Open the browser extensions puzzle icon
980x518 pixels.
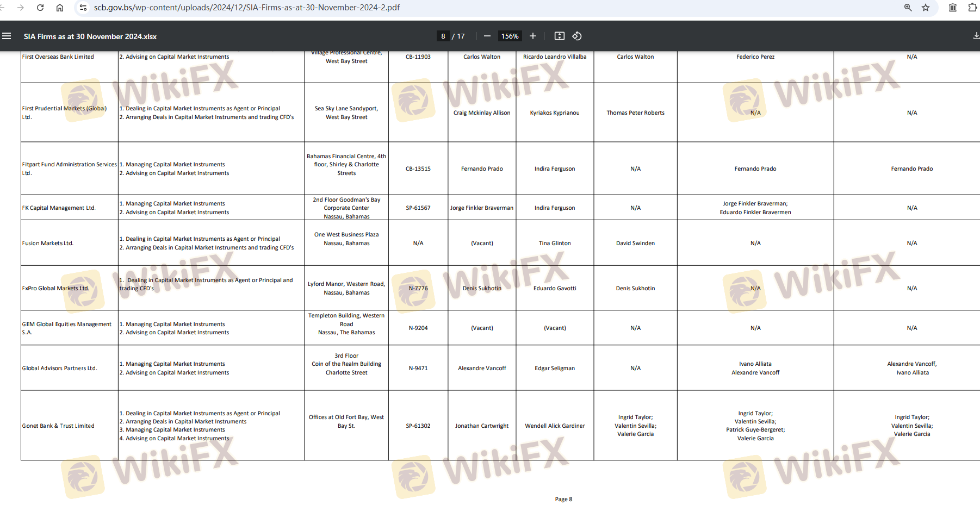click(x=972, y=8)
